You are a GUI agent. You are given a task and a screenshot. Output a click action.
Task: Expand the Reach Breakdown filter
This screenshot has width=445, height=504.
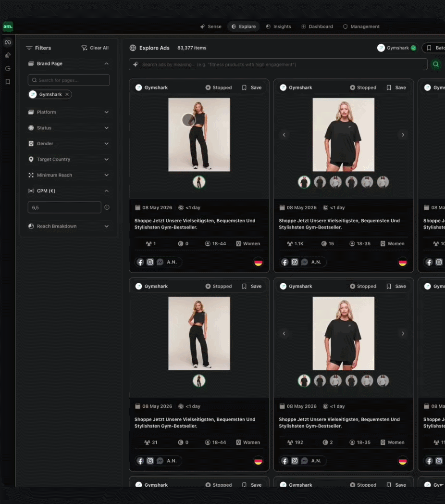(x=68, y=227)
